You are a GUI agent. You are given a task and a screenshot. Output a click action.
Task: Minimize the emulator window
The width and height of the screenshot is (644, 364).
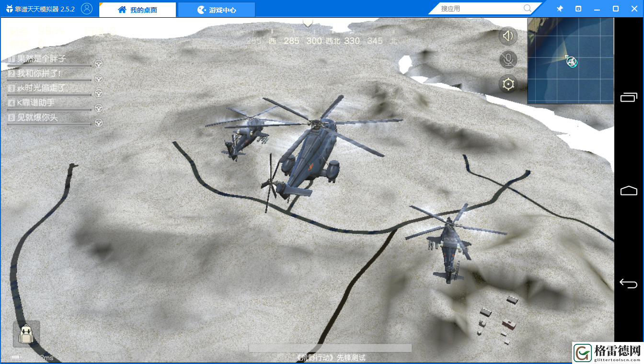tap(597, 9)
